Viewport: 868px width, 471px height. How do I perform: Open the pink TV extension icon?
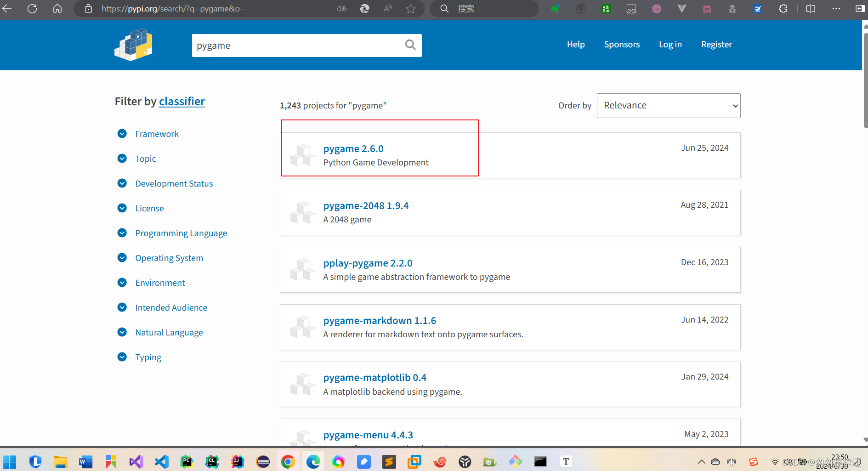(707, 9)
